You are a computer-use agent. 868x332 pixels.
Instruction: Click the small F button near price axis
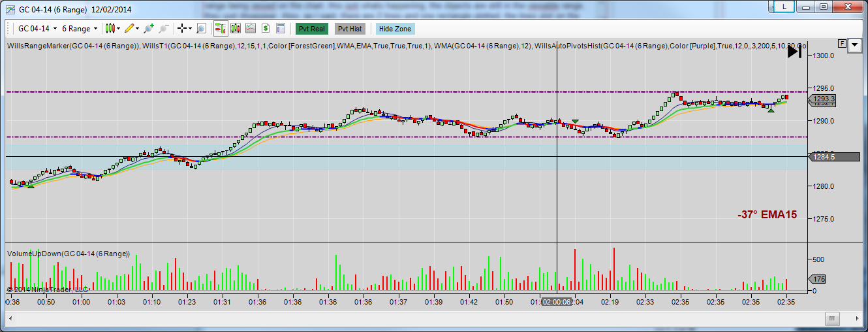click(843, 44)
